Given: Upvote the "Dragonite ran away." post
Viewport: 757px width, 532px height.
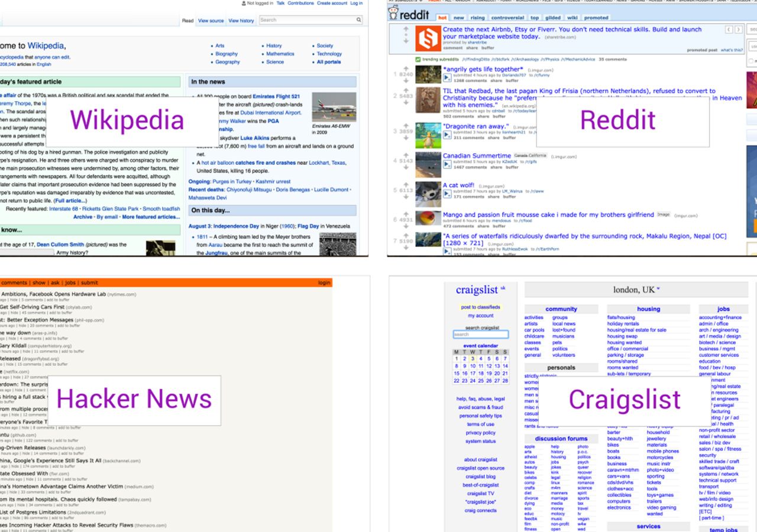Looking at the screenshot, I should (x=406, y=125).
